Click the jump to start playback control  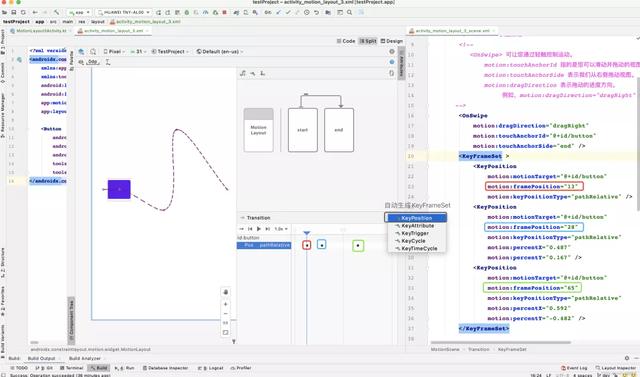250,229
